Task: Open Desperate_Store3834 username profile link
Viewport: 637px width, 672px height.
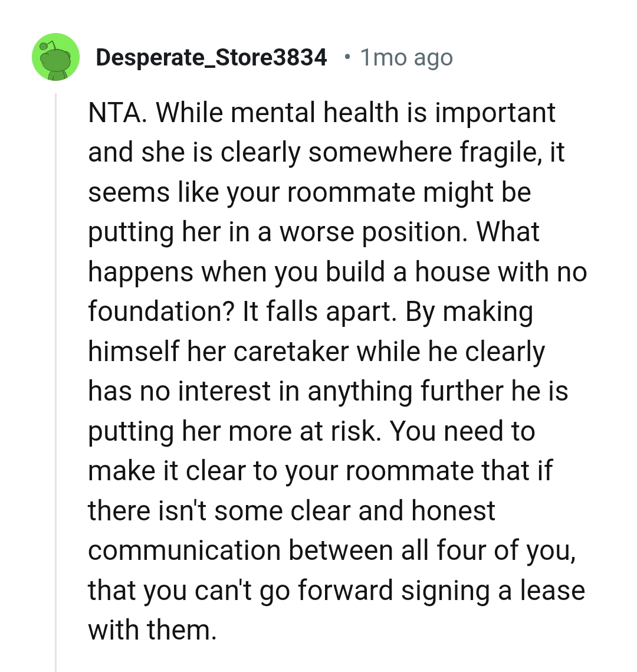Action: [x=211, y=57]
